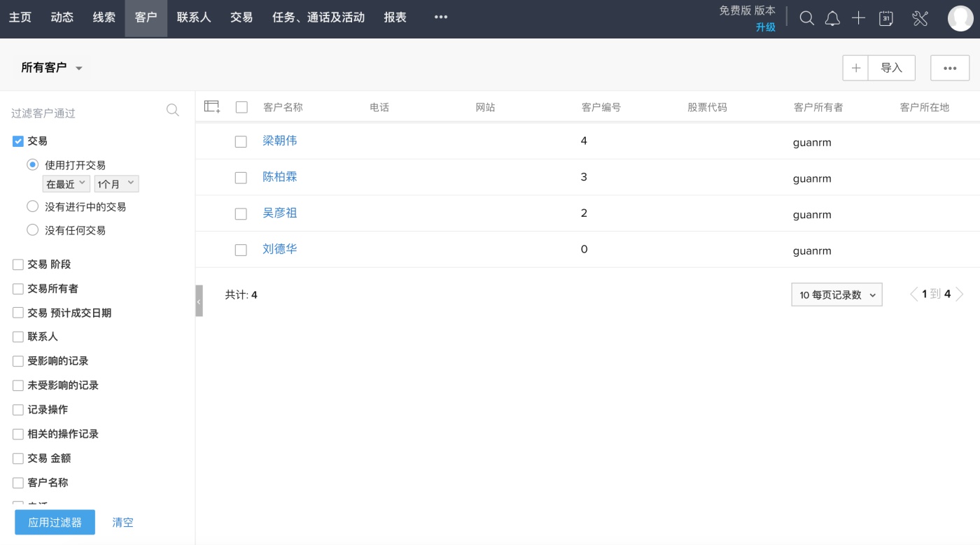Open the navigation overflow ellipsis menu
The height and width of the screenshot is (545, 980).
(441, 17)
